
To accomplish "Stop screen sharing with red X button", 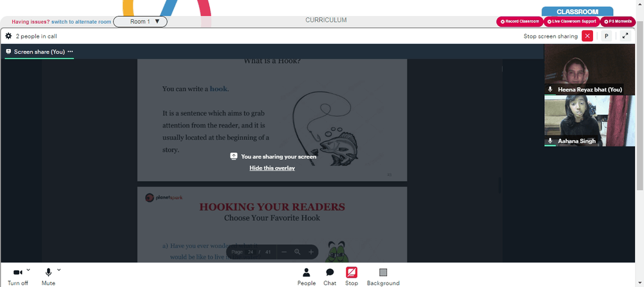I will pyautogui.click(x=587, y=36).
